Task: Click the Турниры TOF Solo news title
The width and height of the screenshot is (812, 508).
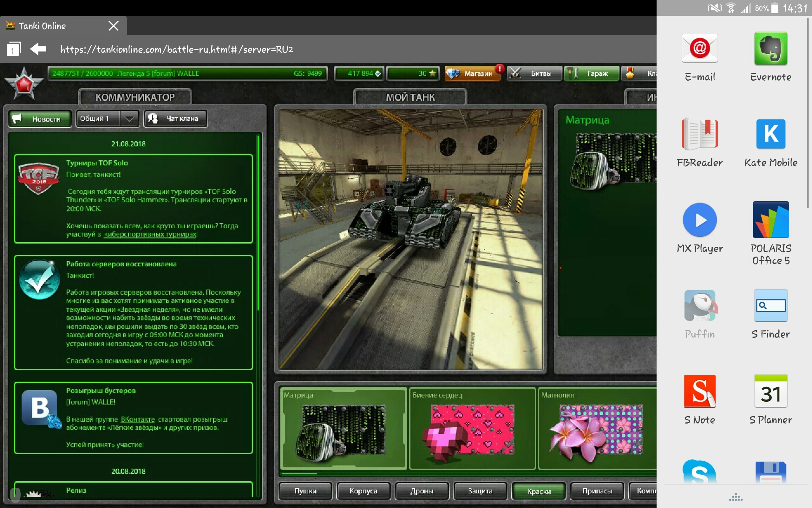Action: click(97, 163)
